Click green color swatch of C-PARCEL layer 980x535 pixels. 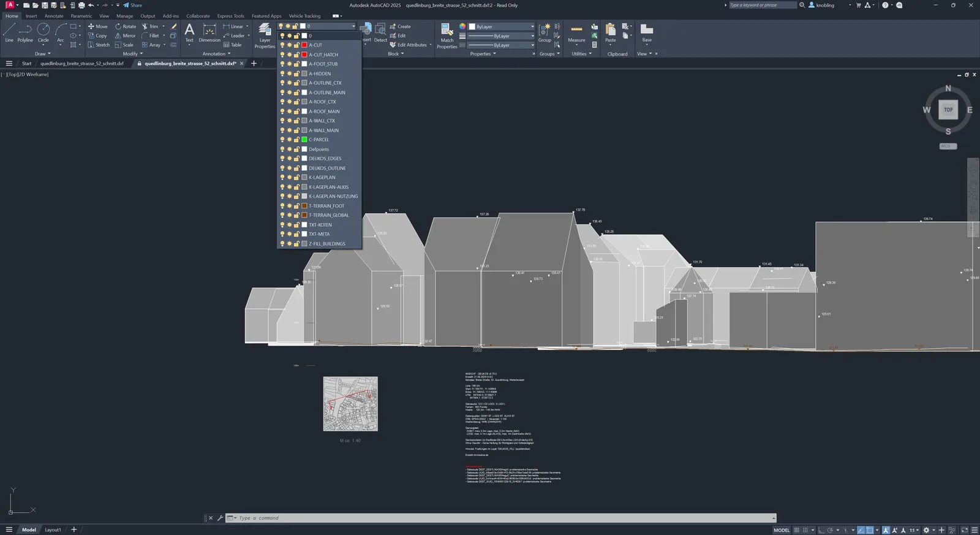(x=304, y=140)
